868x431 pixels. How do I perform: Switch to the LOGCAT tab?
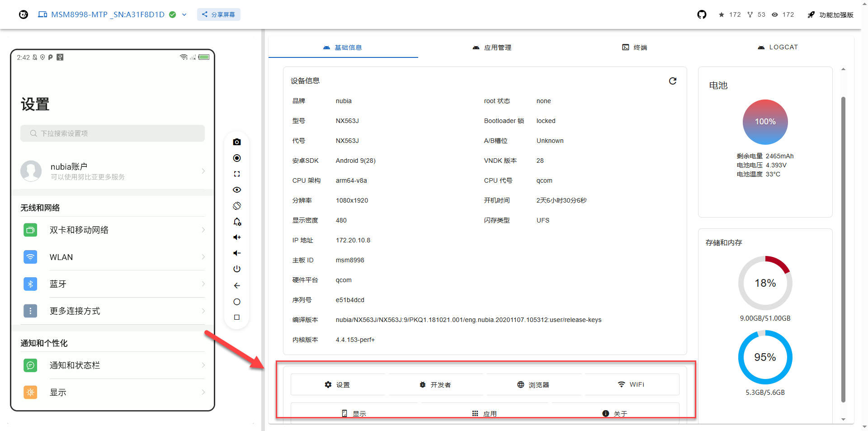coord(778,47)
